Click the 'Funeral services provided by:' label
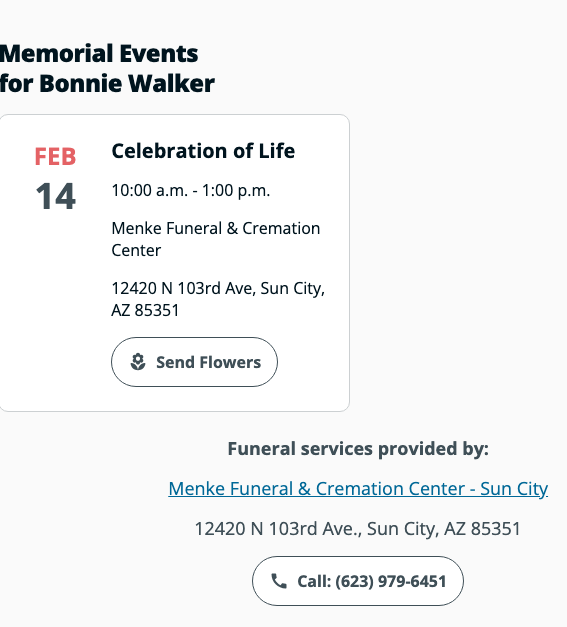The image size is (567, 627). (x=358, y=449)
